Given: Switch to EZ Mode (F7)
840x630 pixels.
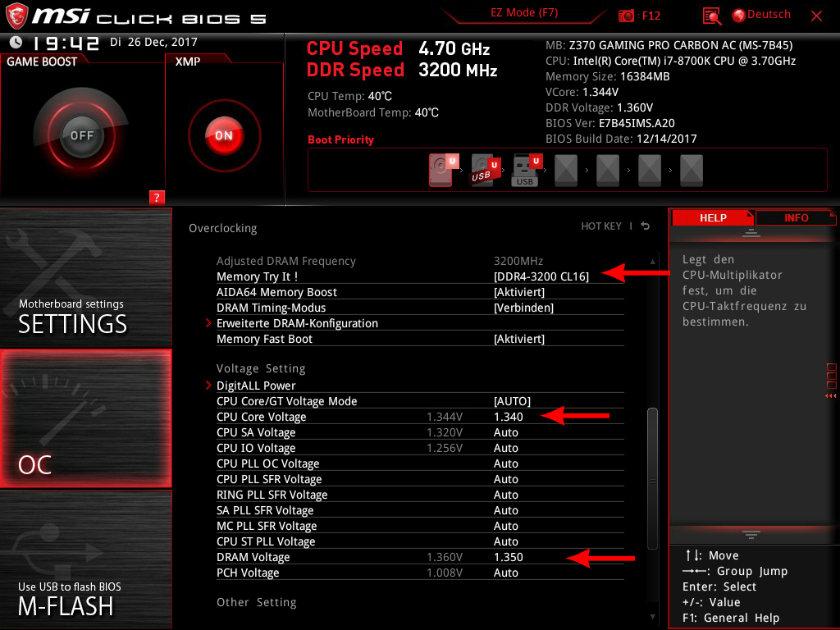Looking at the screenshot, I should [x=524, y=13].
